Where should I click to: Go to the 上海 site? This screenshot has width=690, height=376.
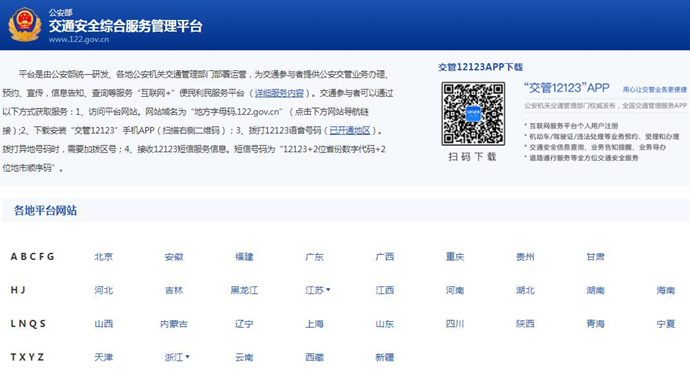coord(314,324)
